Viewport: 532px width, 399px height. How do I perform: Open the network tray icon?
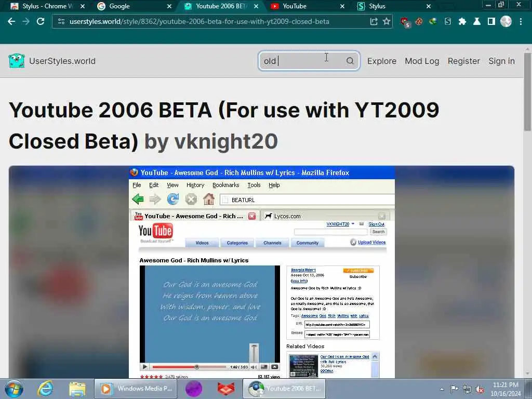[x=467, y=389]
